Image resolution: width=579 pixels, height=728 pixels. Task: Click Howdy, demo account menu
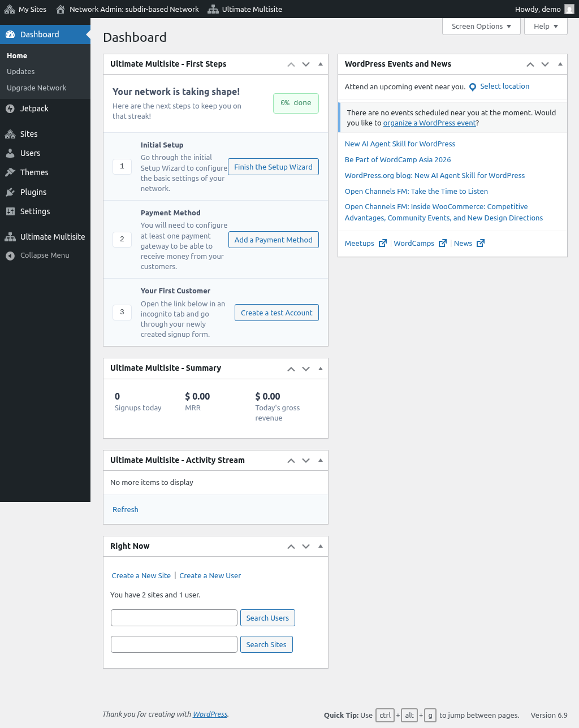coord(544,9)
